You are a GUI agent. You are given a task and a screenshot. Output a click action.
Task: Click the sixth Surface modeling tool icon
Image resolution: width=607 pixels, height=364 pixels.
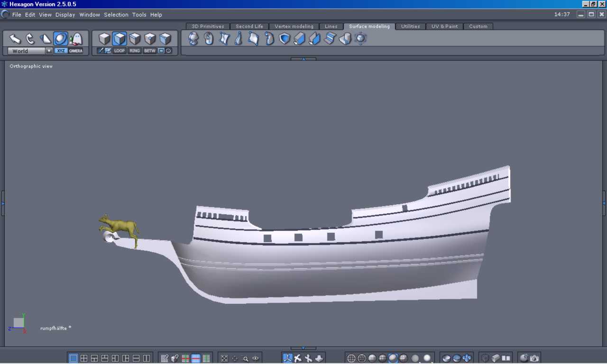(x=269, y=38)
